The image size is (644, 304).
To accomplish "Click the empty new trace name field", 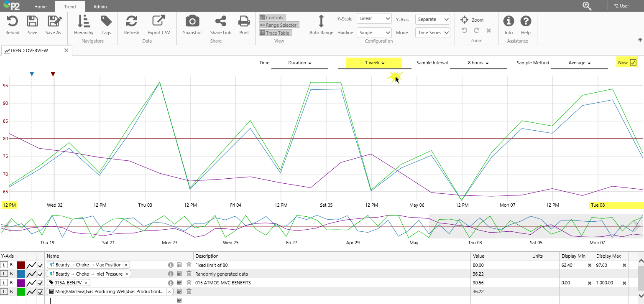I will tap(109, 300).
